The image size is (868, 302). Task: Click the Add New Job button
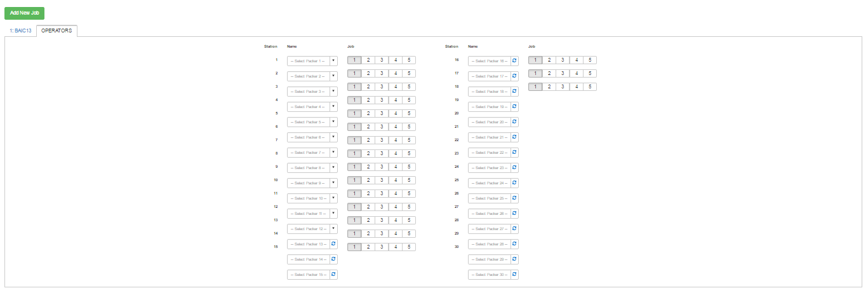pos(24,13)
